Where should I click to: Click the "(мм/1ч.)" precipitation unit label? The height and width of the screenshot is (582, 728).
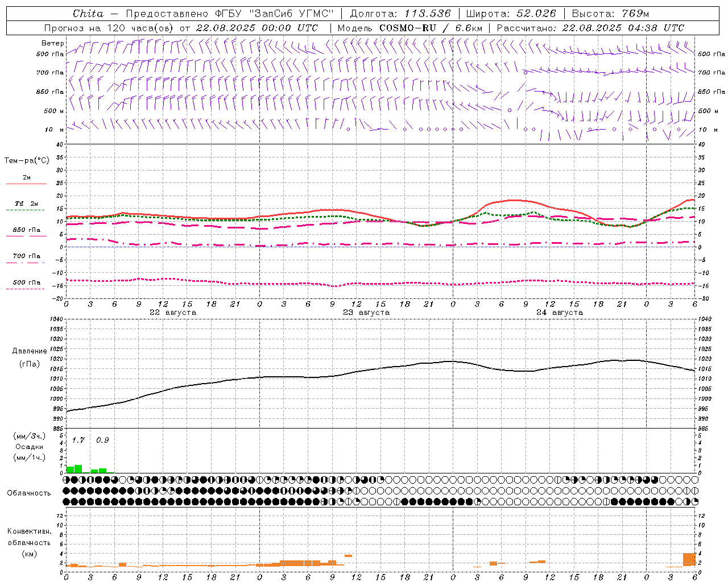(x=30, y=458)
